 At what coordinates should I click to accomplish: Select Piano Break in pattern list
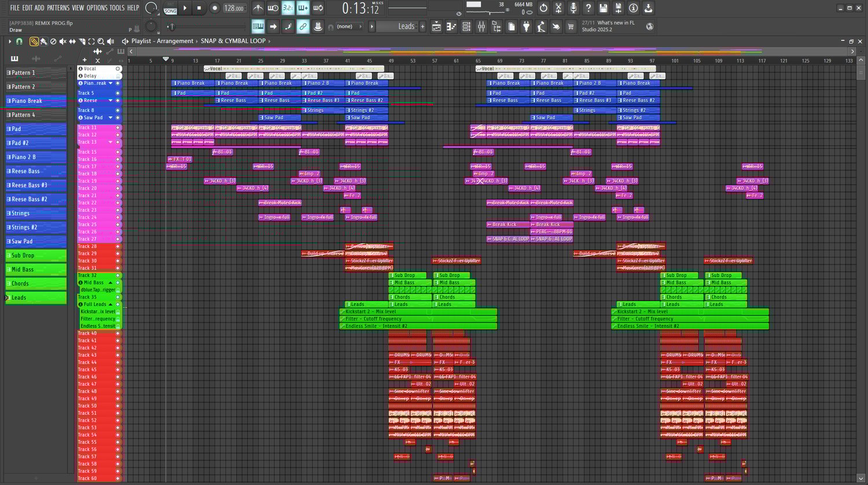point(36,101)
